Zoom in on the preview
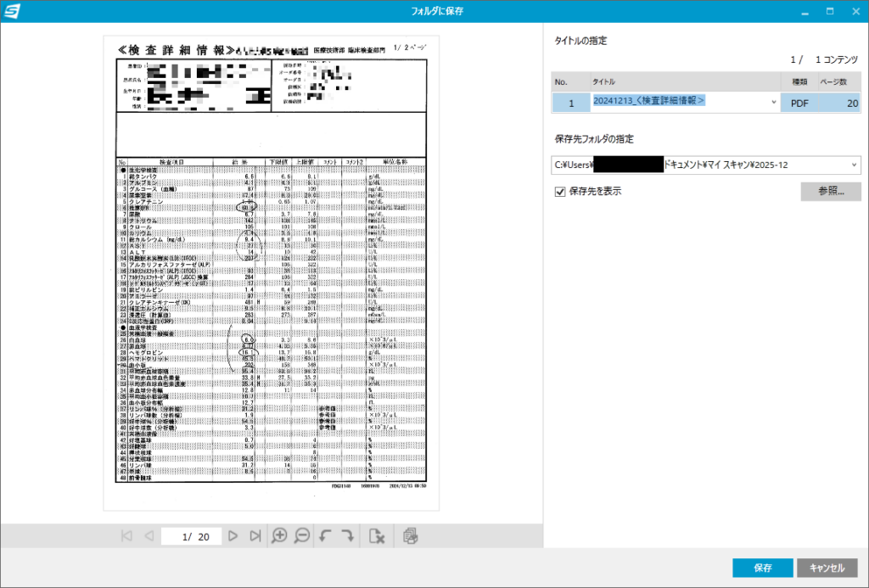Screen dimensions: 869x588 [x=279, y=536]
